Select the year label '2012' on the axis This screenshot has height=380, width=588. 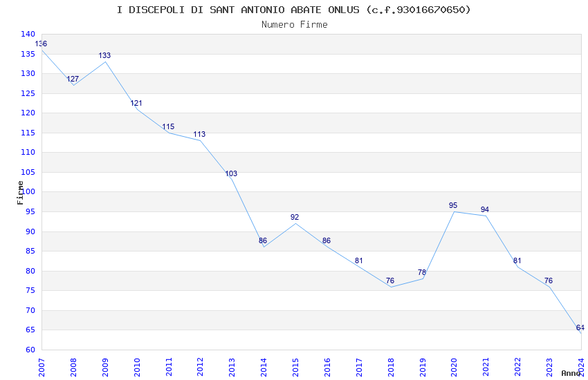click(x=200, y=368)
